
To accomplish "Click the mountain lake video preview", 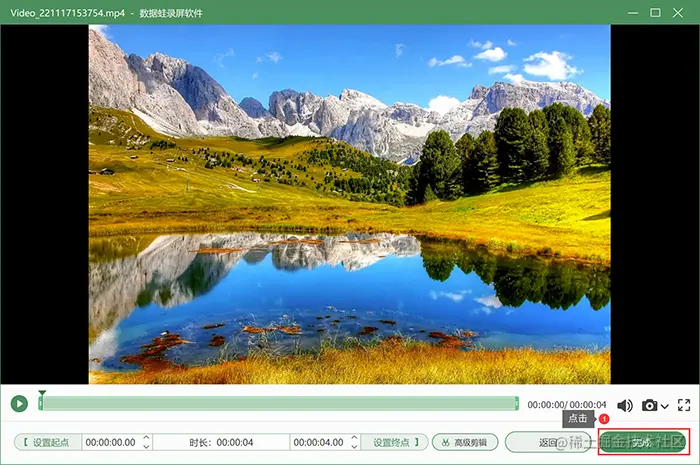I will tap(350, 204).
